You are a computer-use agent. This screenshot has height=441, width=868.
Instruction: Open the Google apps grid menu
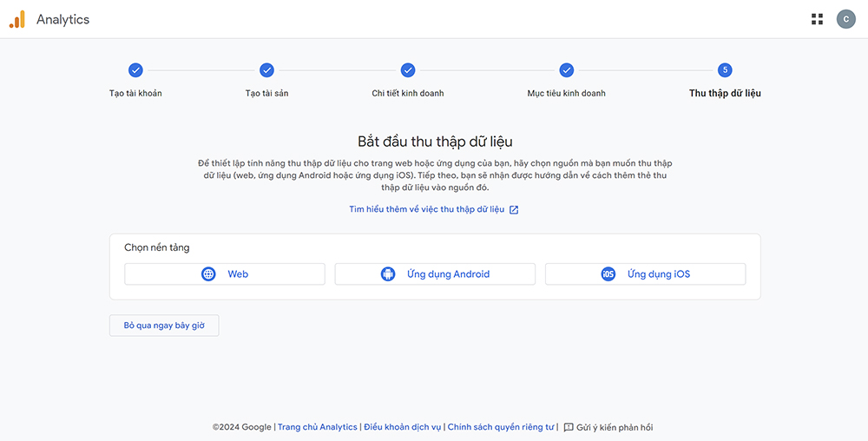817,19
